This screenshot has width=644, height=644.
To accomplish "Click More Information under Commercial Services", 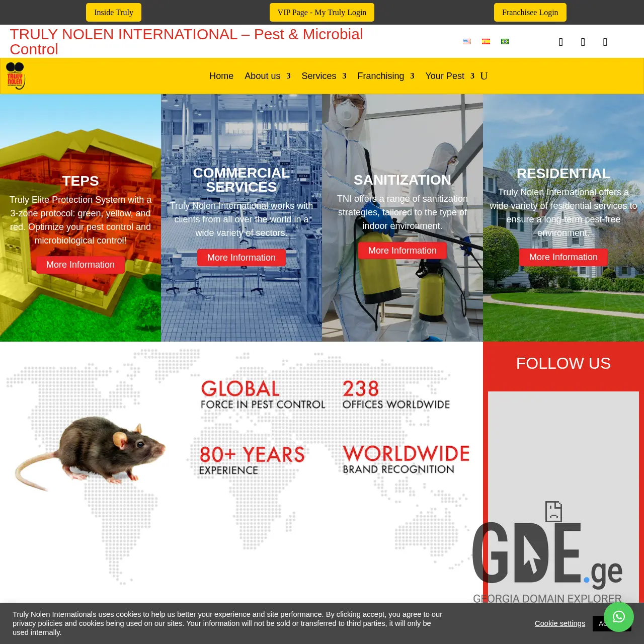I will coord(242,258).
